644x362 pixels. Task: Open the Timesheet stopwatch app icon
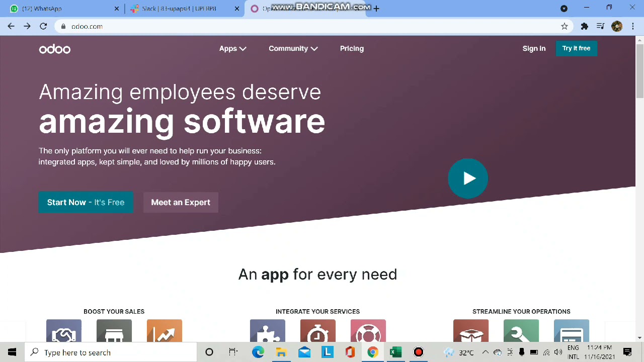coord(318,331)
